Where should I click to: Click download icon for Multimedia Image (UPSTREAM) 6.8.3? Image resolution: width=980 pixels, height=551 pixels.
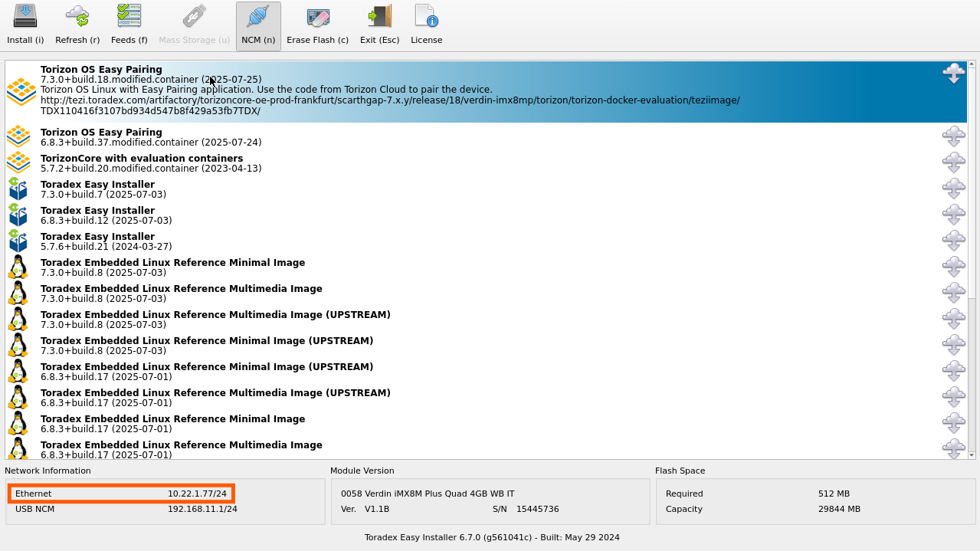point(954,397)
